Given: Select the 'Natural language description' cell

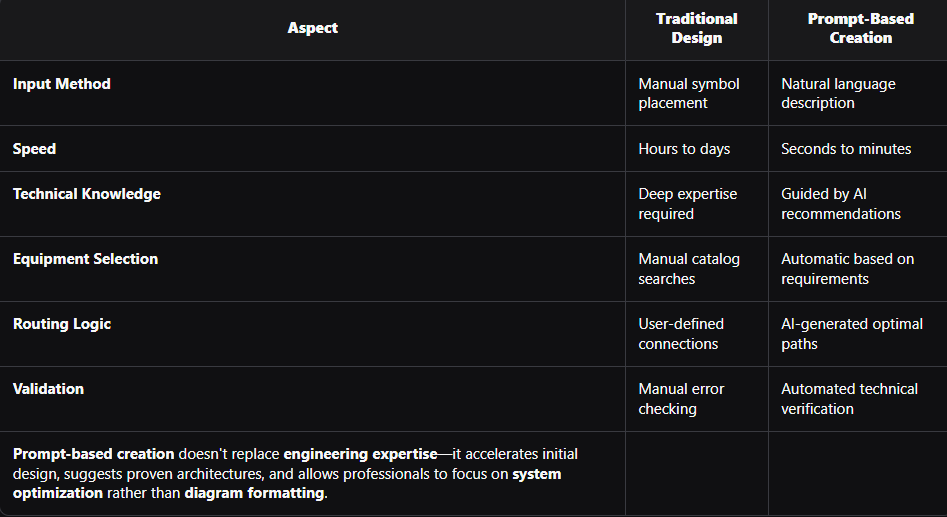Looking at the screenshot, I should click(x=838, y=93).
